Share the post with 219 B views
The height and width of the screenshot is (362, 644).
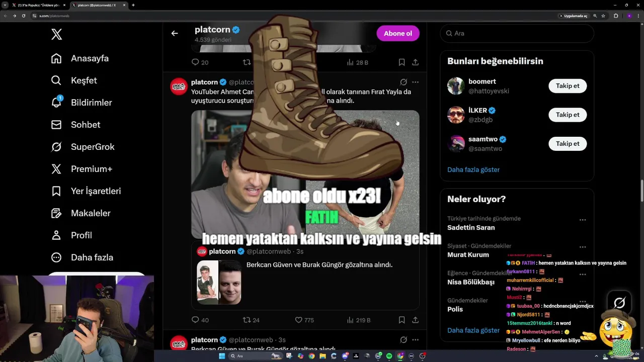click(415, 320)
